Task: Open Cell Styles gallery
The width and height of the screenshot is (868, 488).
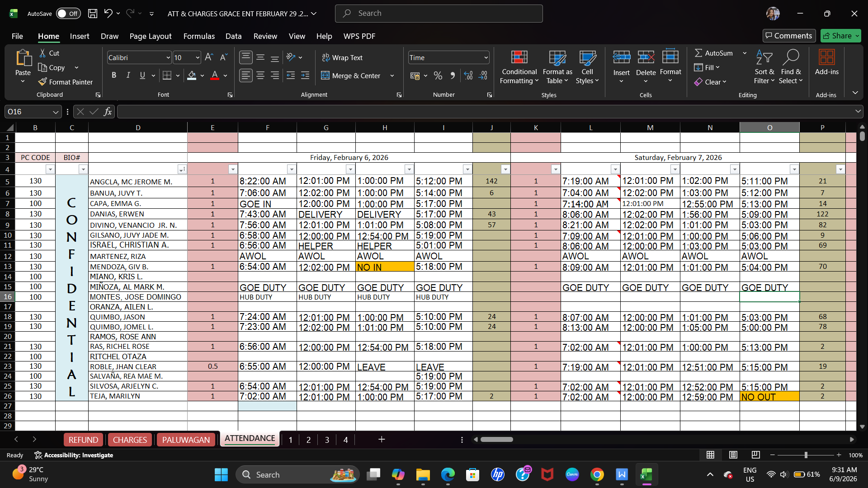Action: pyautogui.click(x=587, y=67)
